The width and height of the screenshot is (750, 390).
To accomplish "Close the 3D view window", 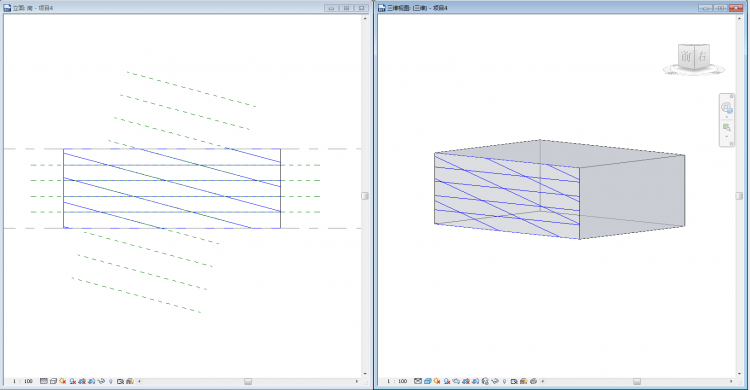I will pos(736,8).
